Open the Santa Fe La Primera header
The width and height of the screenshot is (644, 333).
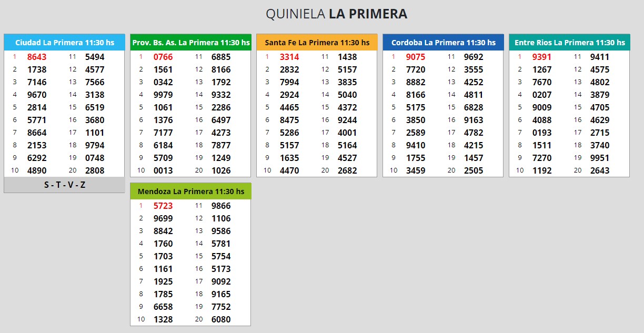pyautogui.click(x=317, y=43)
